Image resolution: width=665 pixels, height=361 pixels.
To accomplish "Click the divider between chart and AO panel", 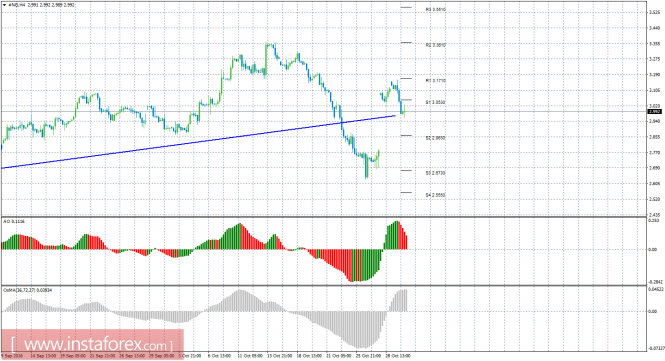I will [324, 217].
